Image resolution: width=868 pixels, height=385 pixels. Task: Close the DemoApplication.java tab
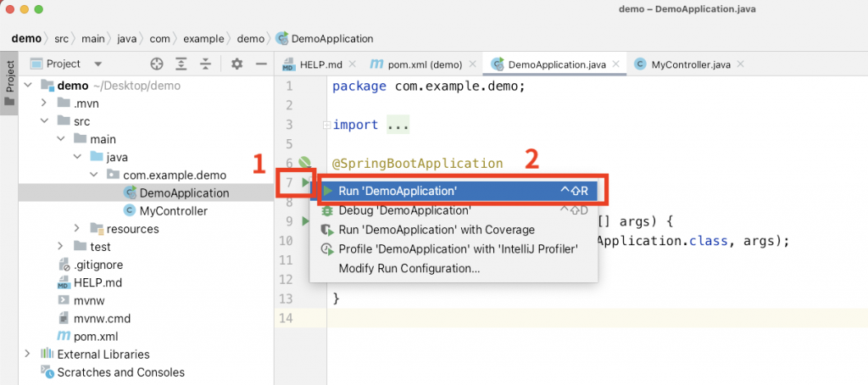pyautogui.click(x=616, y=64)
